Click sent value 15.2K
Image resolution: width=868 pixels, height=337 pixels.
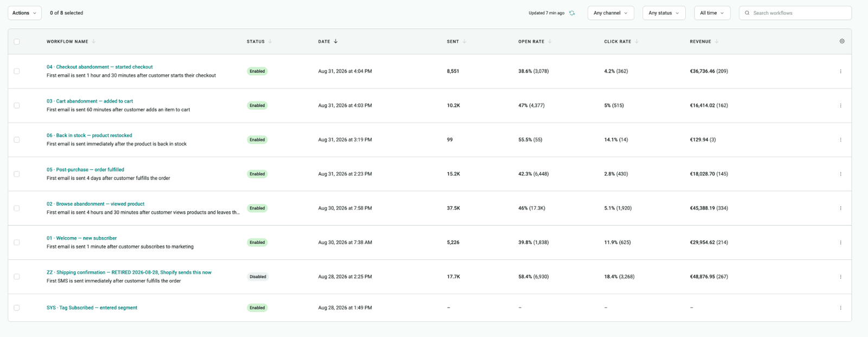(454, 174)
